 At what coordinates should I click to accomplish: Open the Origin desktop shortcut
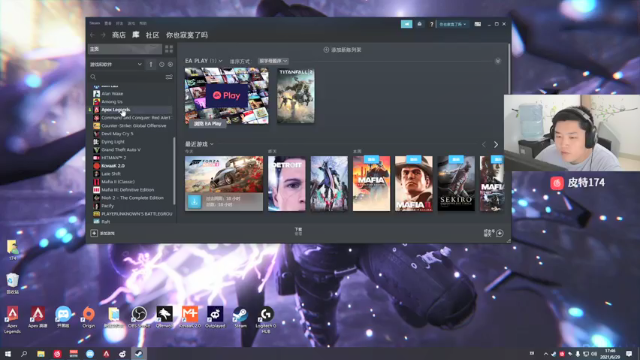(x=89, y=317)
